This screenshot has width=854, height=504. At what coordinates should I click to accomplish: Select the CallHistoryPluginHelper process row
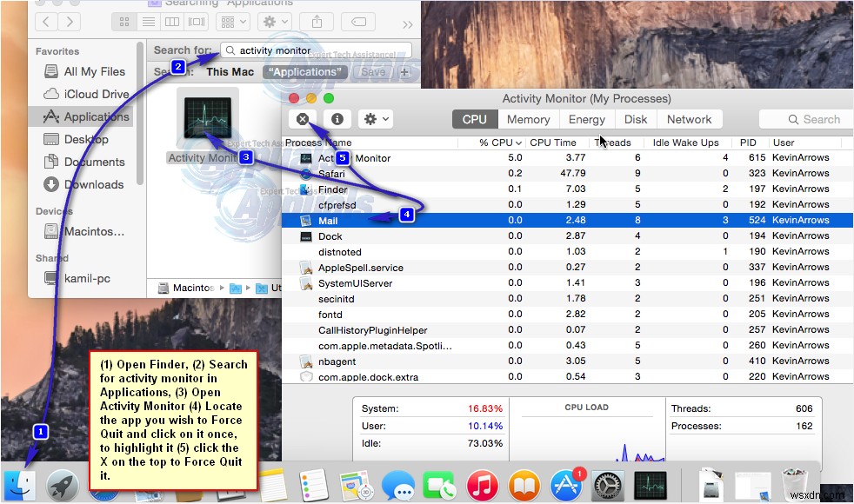(567, 330)
